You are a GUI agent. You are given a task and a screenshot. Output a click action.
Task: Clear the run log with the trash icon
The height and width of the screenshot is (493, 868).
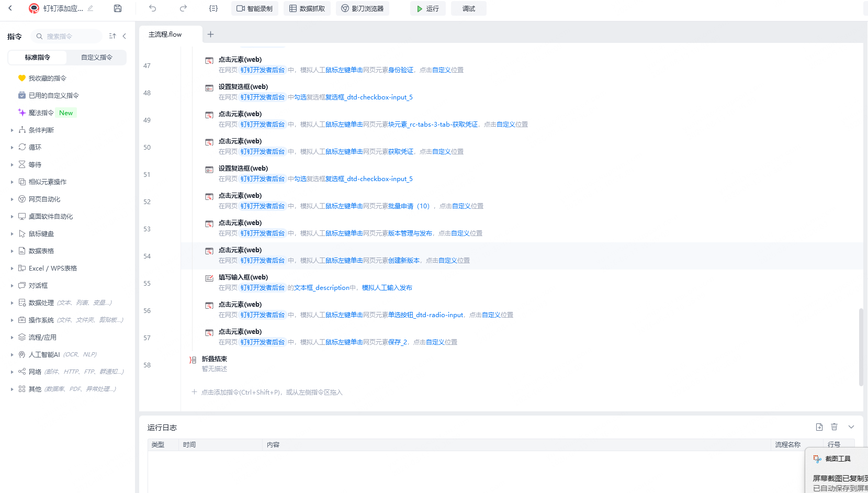pos(835,427)
